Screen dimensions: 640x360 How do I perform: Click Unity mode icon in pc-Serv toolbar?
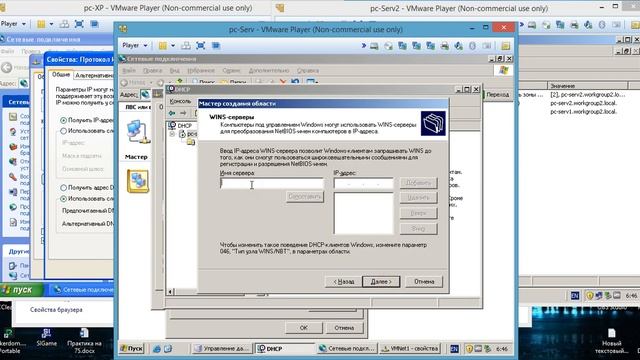[x=216, y=45]
